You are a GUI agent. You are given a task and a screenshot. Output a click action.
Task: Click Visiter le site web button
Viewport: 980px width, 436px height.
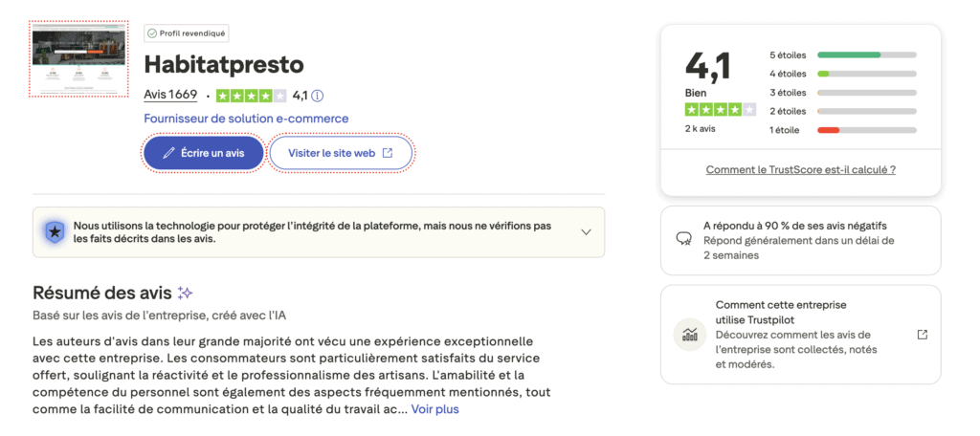(x=341, y=153)
